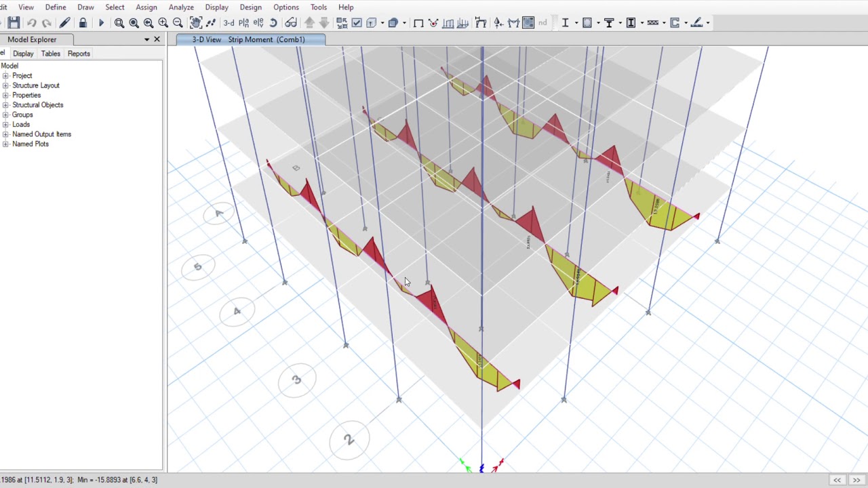Click the show slab forces diagram icon

click(448, 22)
